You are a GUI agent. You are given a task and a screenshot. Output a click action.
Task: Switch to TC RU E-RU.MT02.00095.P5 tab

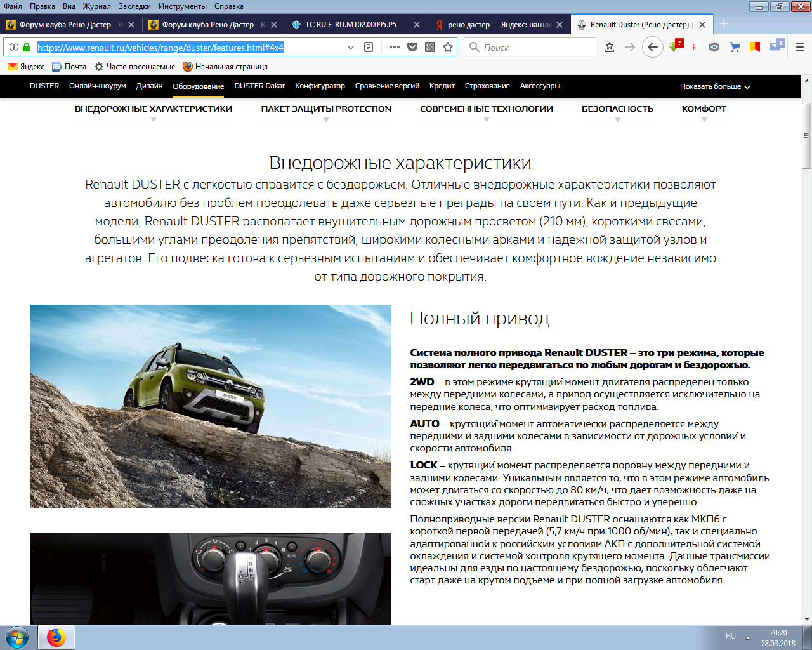pos(351,25)
